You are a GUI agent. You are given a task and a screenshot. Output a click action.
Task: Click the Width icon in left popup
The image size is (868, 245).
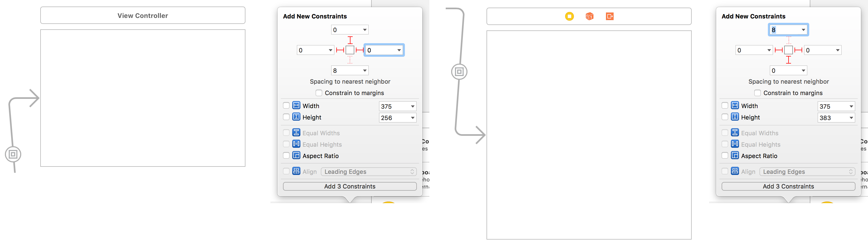point(296,105)
